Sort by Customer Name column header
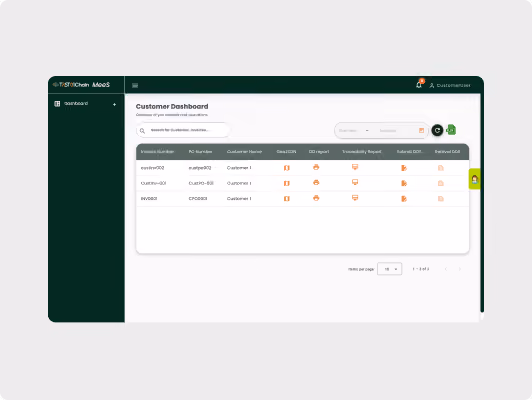The width and height of the screenshot is (532, 400). pos(244,152)
